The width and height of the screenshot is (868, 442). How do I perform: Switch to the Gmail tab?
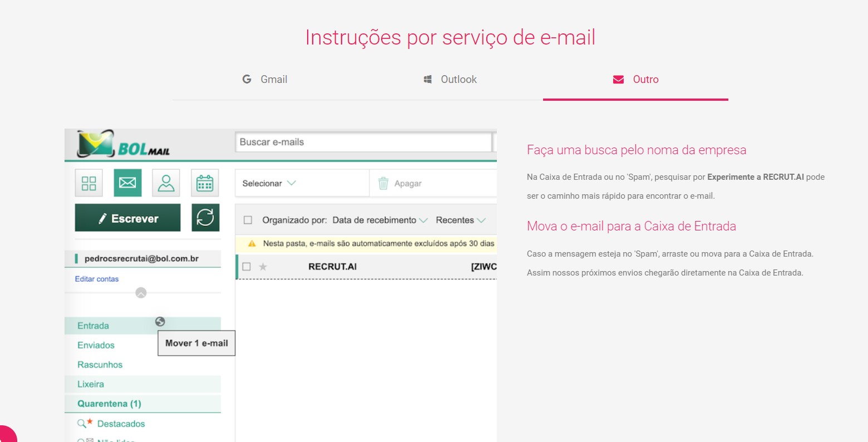click(265, 80)
